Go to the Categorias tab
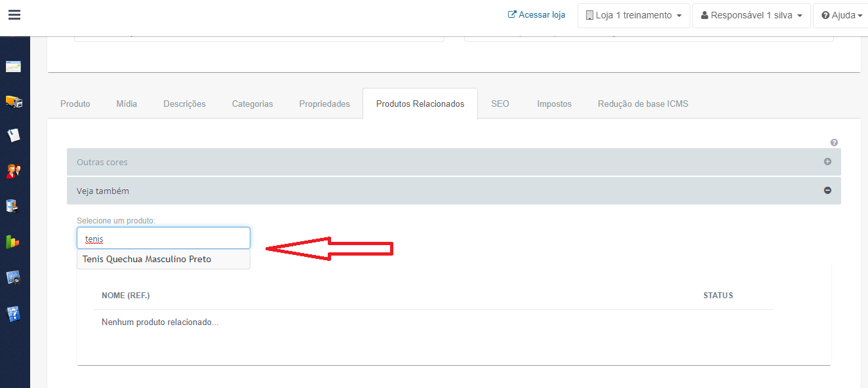868x388 pixels. pyautogui.click(x=252, y=104)
